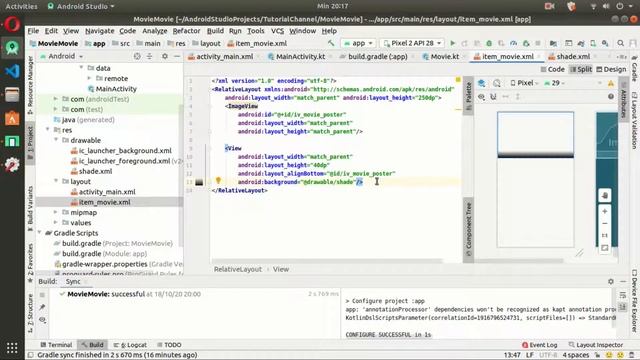This screenshot has width=640, height=360.
Task: Open the API 29 version dropdown
Action: (x=555, y=83)
